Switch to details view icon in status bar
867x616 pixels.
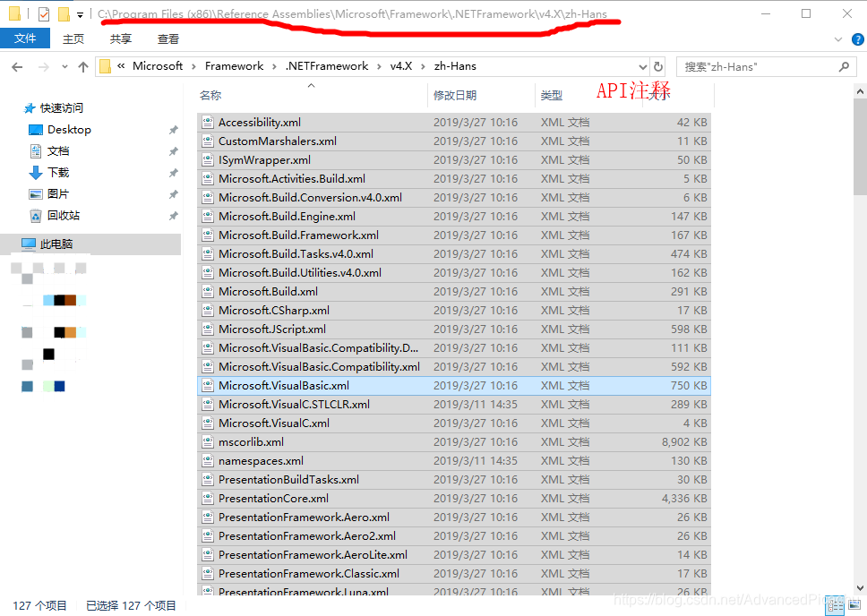click(835, 605)
